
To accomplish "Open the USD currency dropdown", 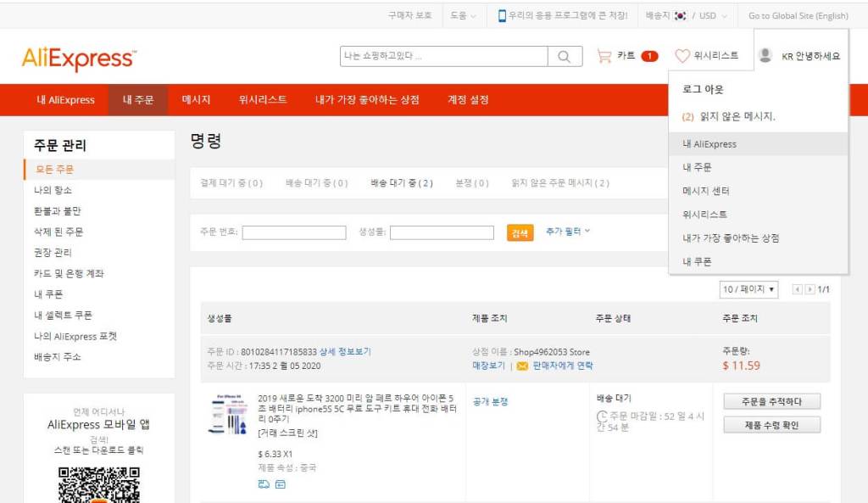I will (712, 15).
